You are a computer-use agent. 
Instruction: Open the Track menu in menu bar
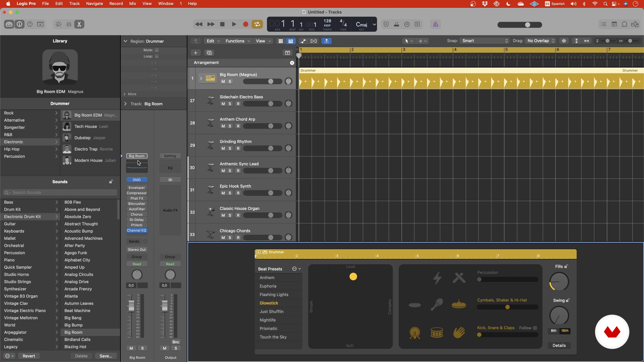74,4
